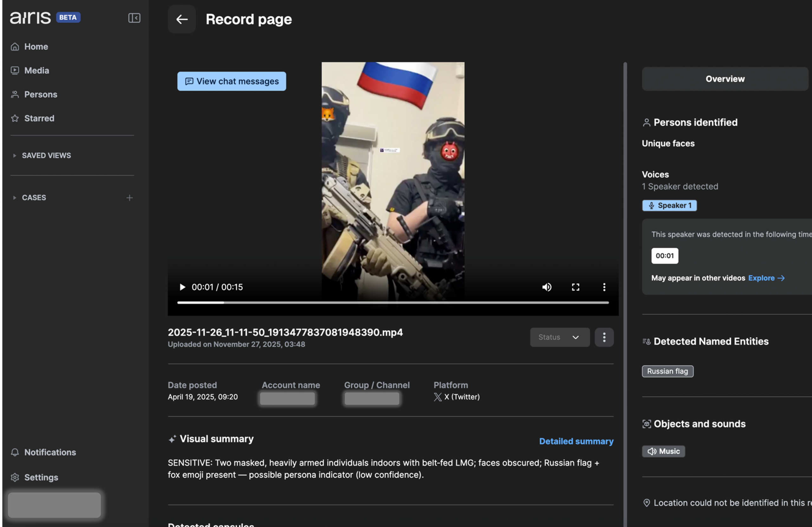Open video player more options menu
Image resolution: width=812 pixels, height=527 pixels.
click(x=604, y=287)
